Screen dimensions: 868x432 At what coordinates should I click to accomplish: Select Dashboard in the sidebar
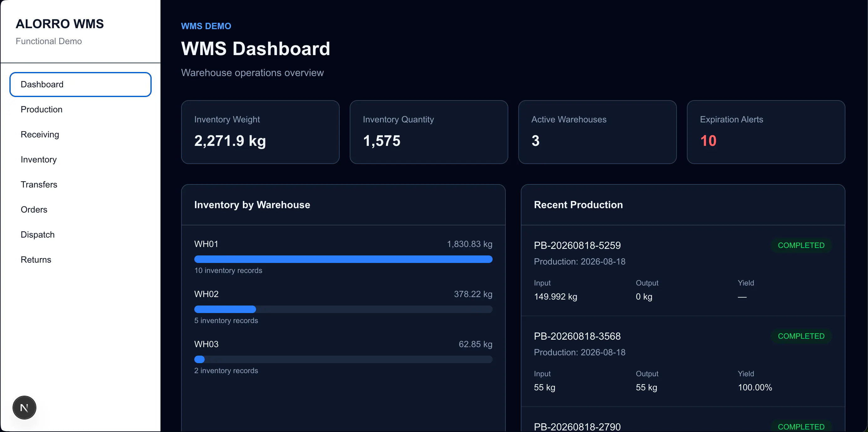tap(81, 84)
